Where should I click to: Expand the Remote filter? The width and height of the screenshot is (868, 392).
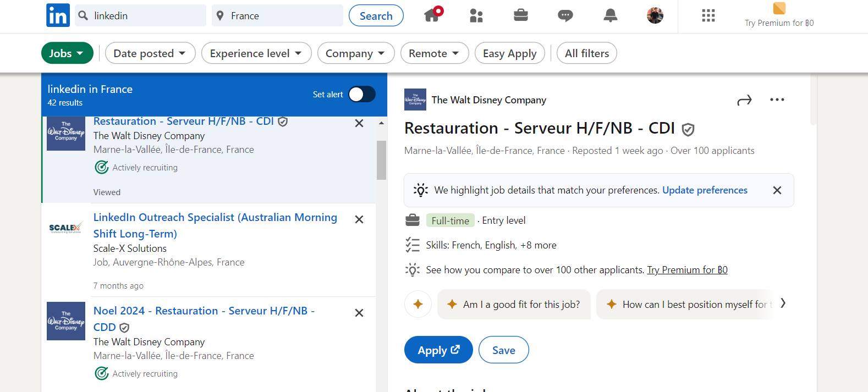(x=435, y=53)
